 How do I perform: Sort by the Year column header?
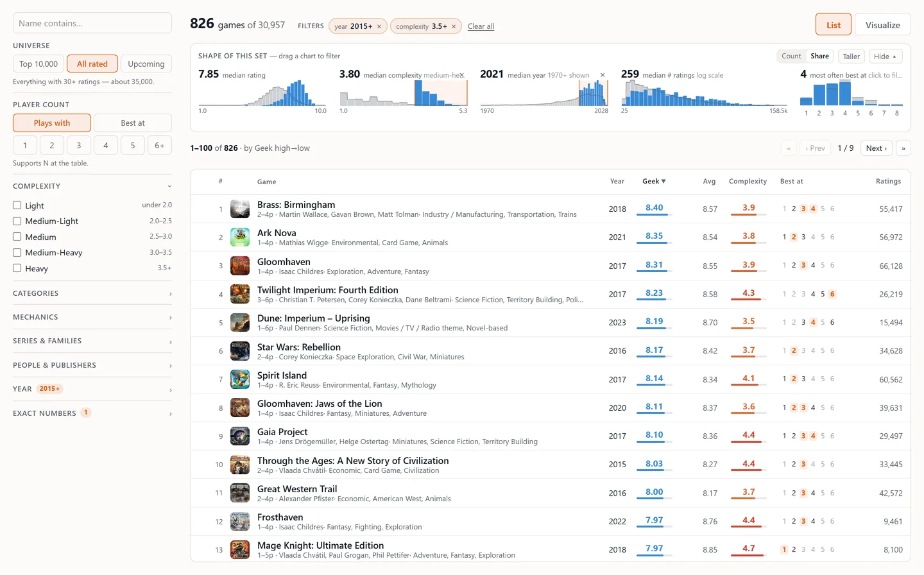point(617,182)
